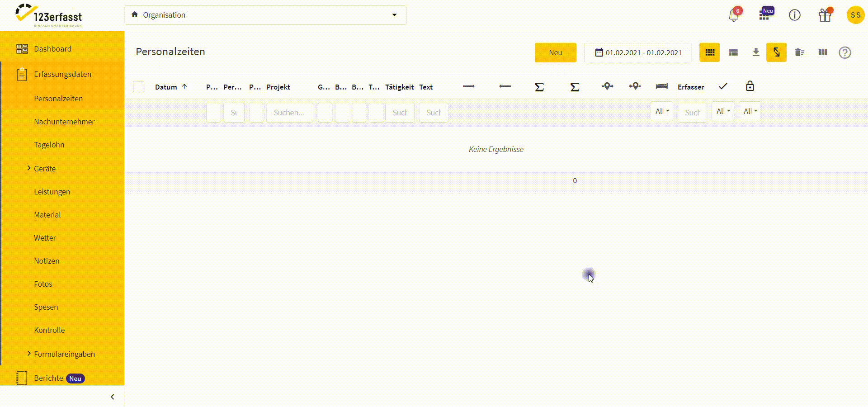Click the first location pin column header
Viewport: 868px width, 407px height.
pyautogui.click(x=608, y=86)
